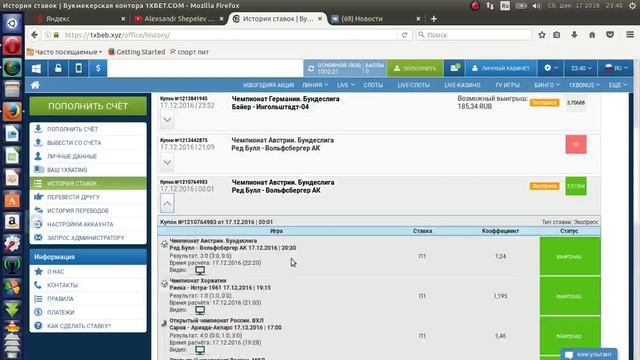The height and width of the screenshot is (360, 640).
Task: Open Ubuntu Software Center dock icon
Action: click(12, 200)
